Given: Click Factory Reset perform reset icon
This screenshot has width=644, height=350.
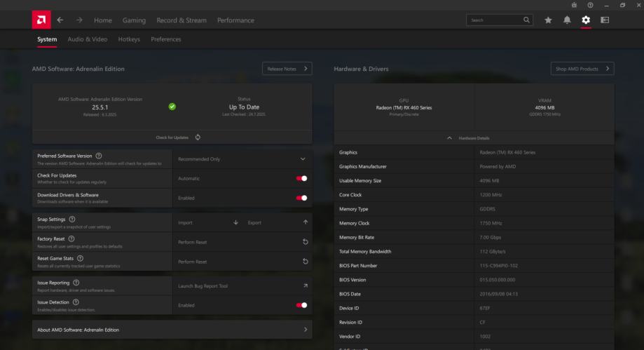Looking at the screenshot, I should [305, 242].
